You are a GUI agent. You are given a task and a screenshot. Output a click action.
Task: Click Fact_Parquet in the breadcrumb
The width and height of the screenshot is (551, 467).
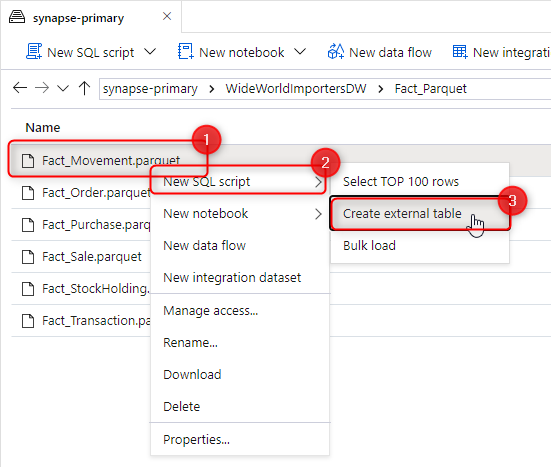pyautogui.click(x=430, y=89)
